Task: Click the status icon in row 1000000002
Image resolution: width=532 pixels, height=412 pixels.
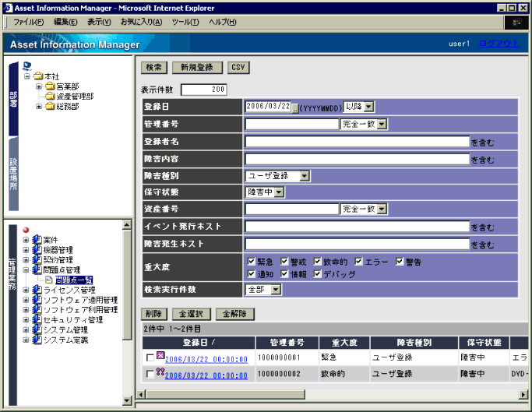Action: pyautogui.click(x=160, y=372)
